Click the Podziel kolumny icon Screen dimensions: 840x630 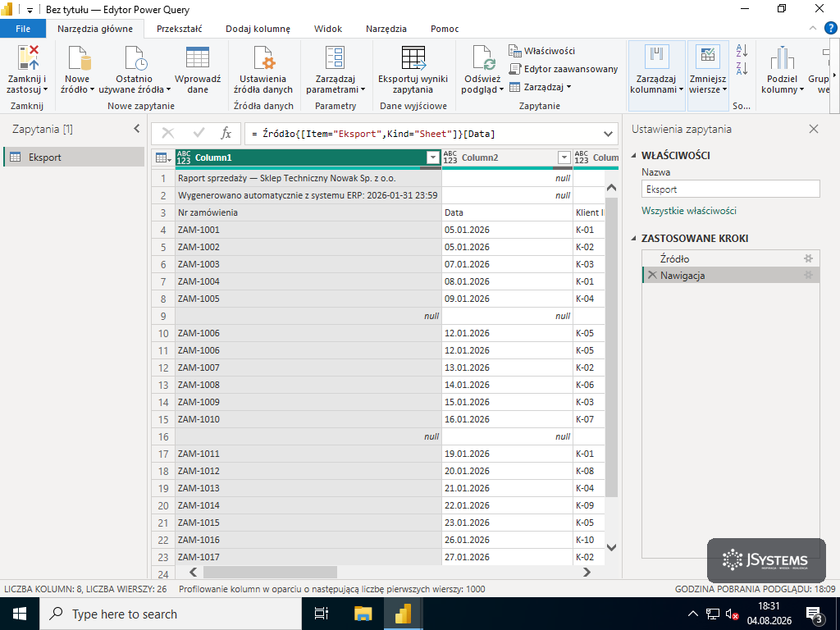782,57
